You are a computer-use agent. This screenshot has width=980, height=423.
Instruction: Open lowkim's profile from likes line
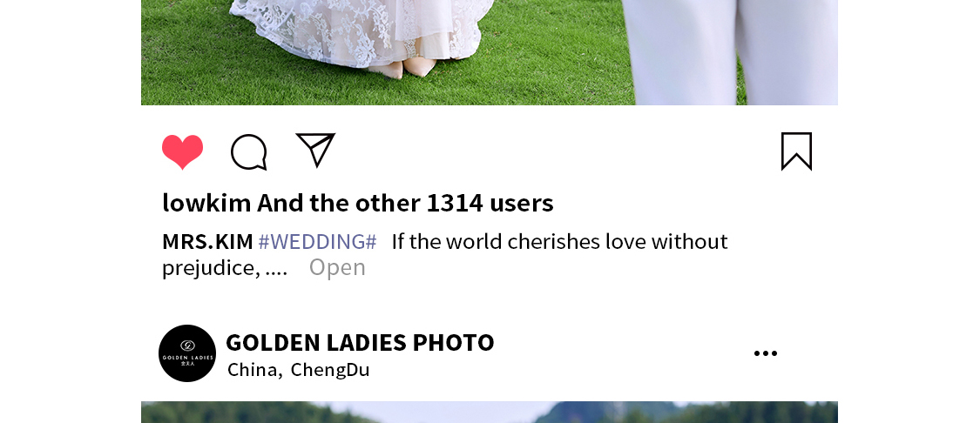(206, 203)
